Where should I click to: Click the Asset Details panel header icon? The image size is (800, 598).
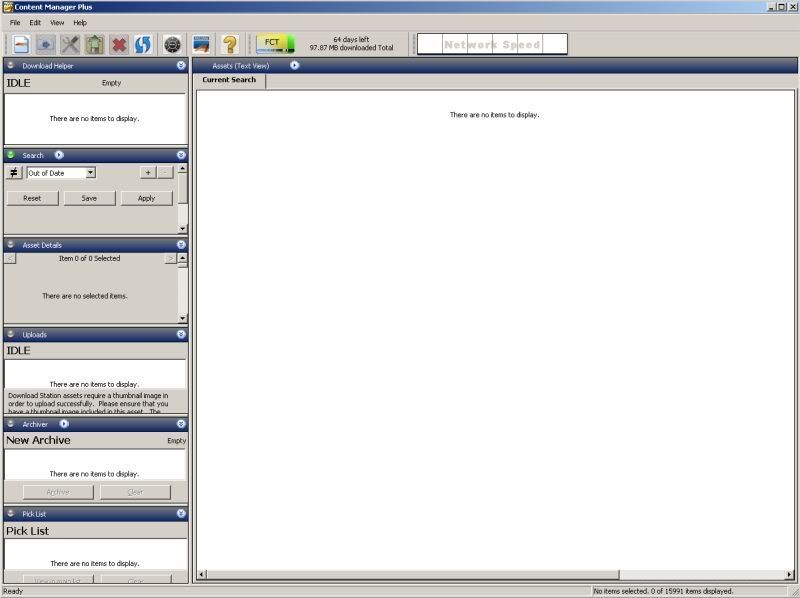tap(11, 244)
